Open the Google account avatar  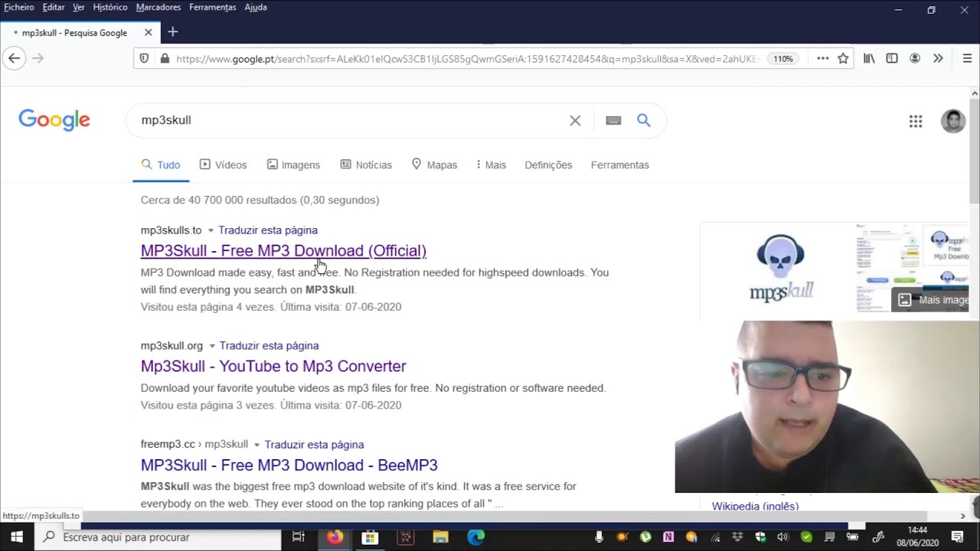coord(953,121)
